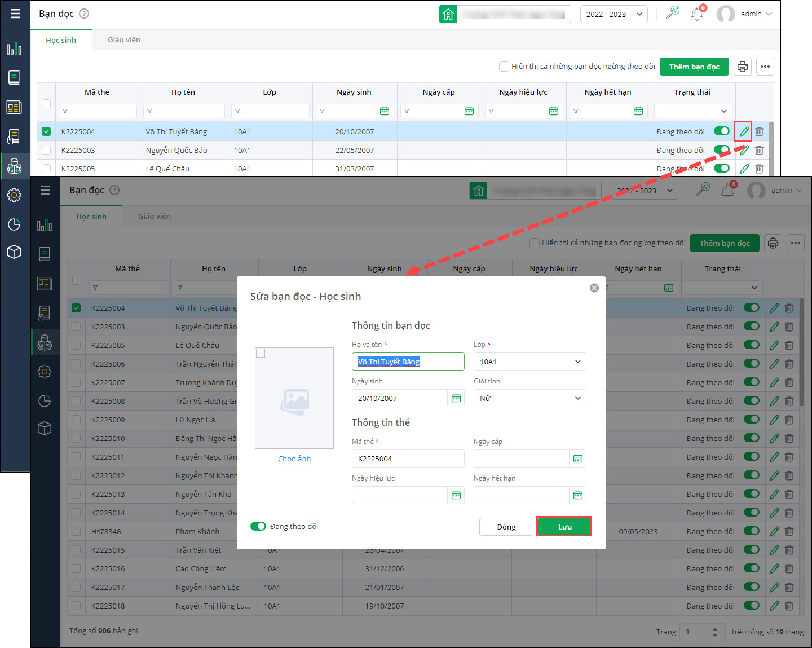Check row K2225007 behind the dialog

[x=76, y=382]
